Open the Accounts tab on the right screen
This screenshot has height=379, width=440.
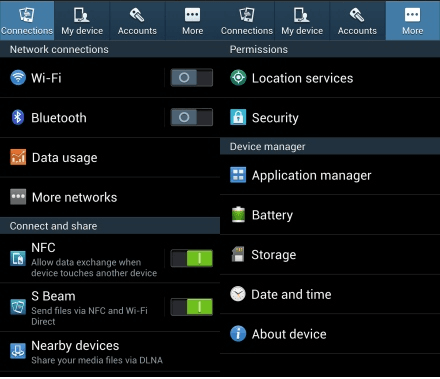(x=357, y=21)
